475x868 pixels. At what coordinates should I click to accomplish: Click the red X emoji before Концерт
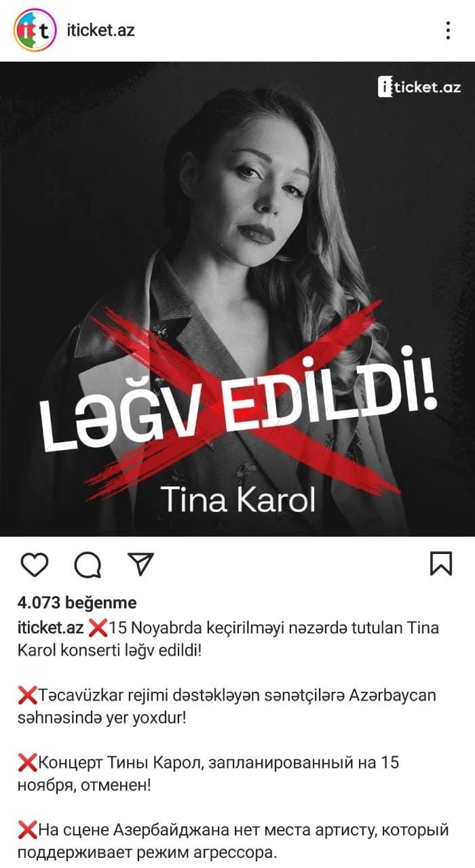pos(27,763)
